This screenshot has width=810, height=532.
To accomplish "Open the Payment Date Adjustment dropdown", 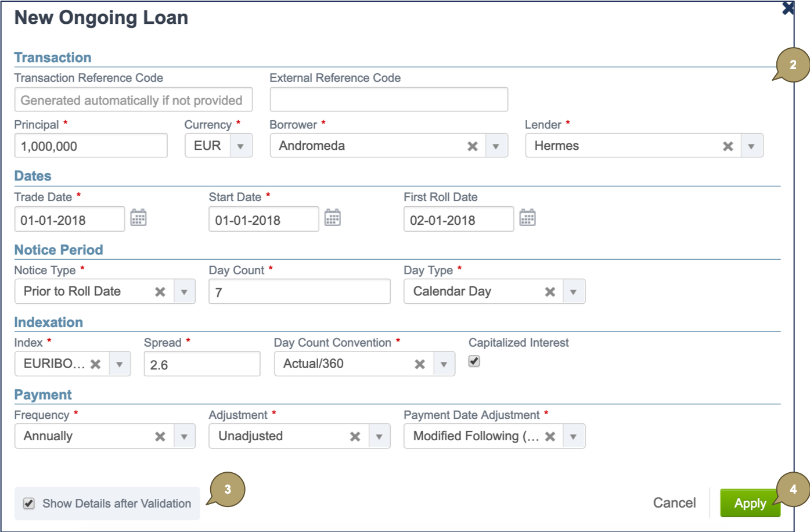I will pos(574,436).
